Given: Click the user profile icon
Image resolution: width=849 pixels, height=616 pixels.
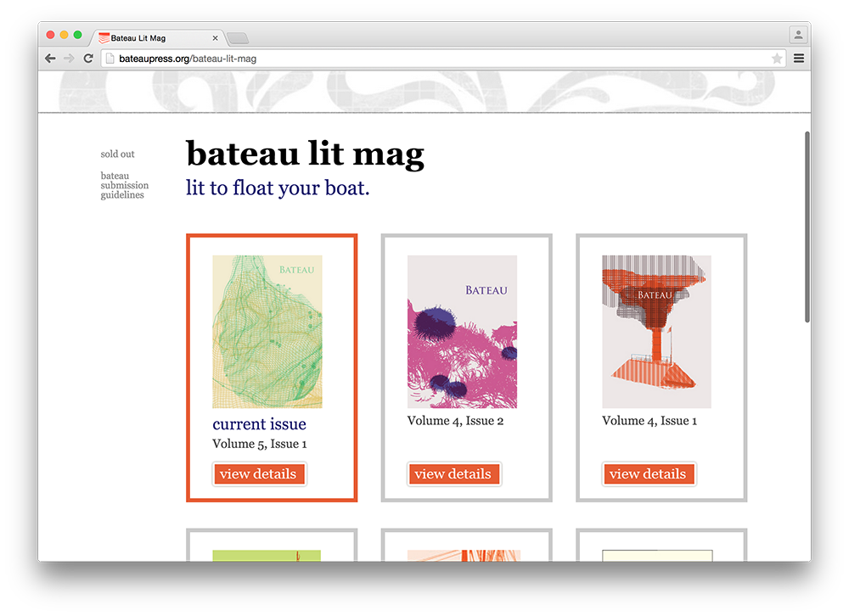Looking at the screenshot, I should tap(798, 36).
